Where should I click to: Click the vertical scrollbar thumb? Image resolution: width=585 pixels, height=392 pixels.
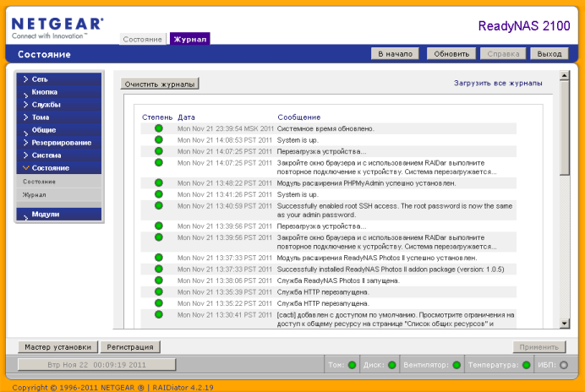[x=565, y=128]
